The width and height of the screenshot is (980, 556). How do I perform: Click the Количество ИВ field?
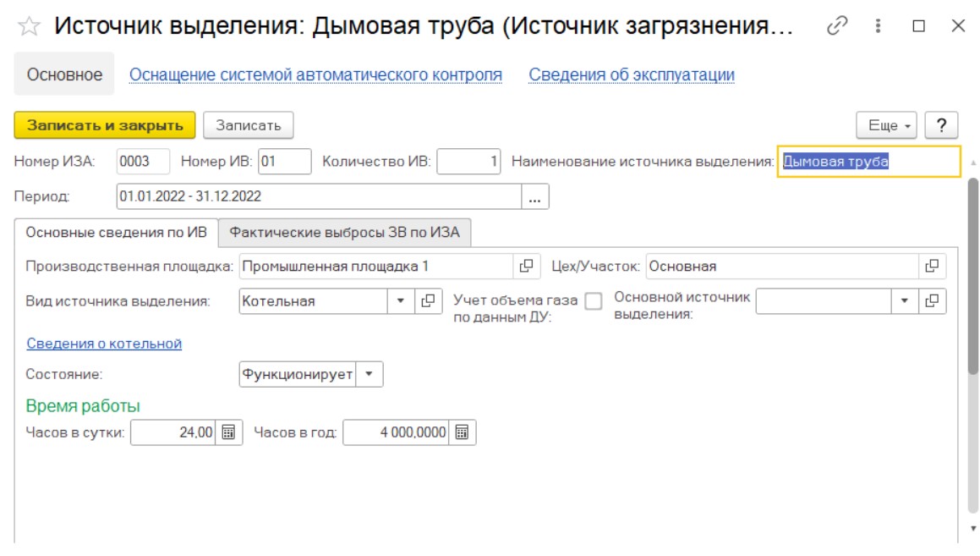point(468,162)
